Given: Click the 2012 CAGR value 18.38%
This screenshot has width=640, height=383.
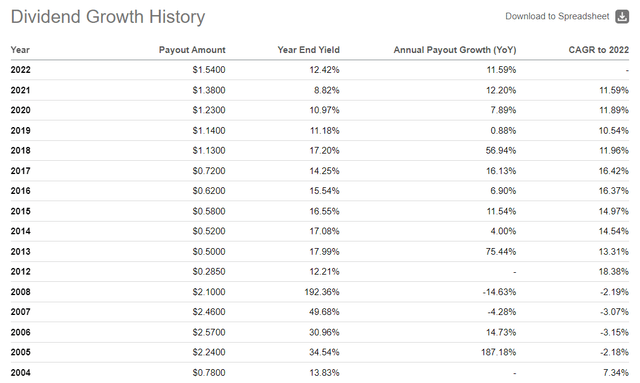Looking at the screenshot, I should tap(613, 272).
